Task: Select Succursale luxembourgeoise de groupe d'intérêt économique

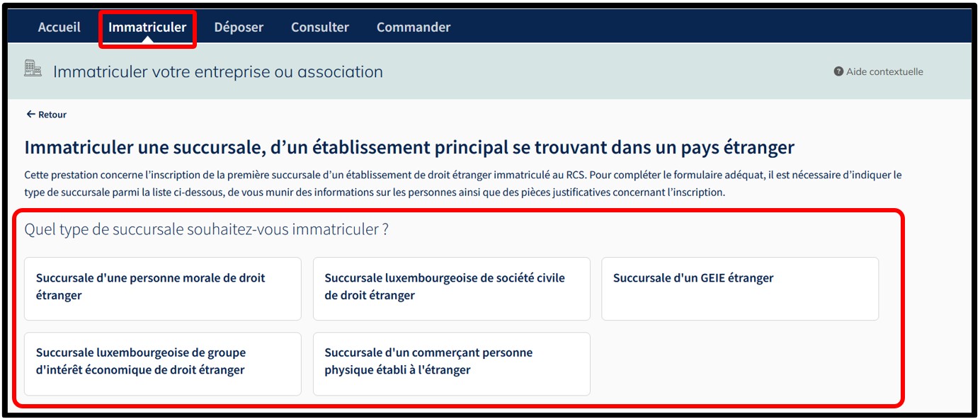Action: click(162, 363)
